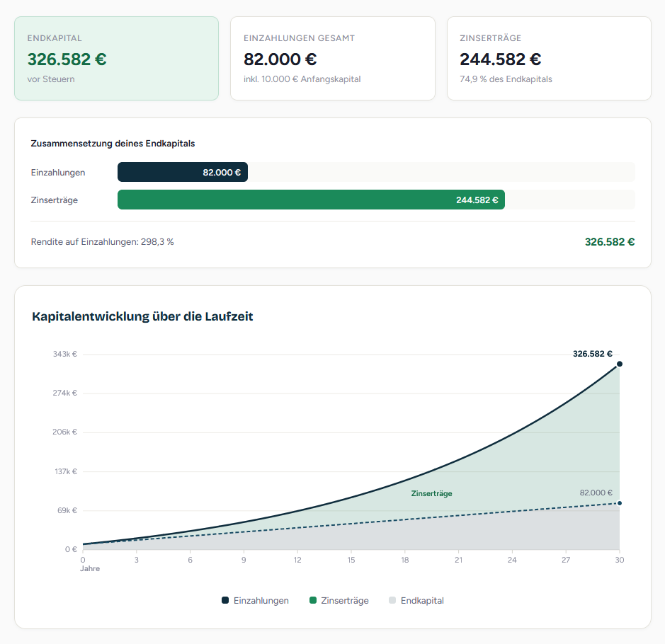Image resolution: width=665 pixels, height=644 pixels.
Task: Select the Zinserträge summary card at top
Action: coord(549,59)
